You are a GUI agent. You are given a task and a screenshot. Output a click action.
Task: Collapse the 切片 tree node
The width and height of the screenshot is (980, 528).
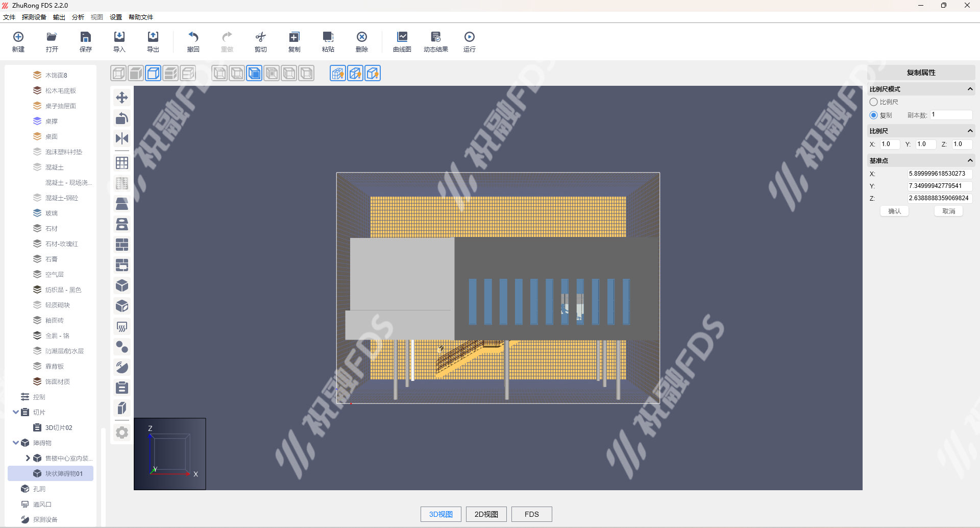coord(16,412)
